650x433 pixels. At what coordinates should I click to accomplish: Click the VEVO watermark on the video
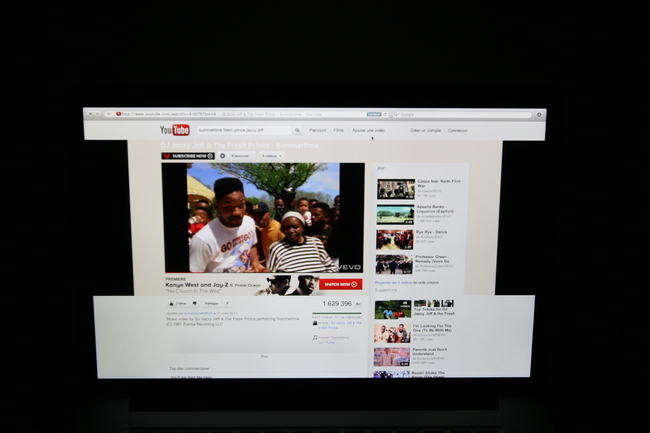349,267
